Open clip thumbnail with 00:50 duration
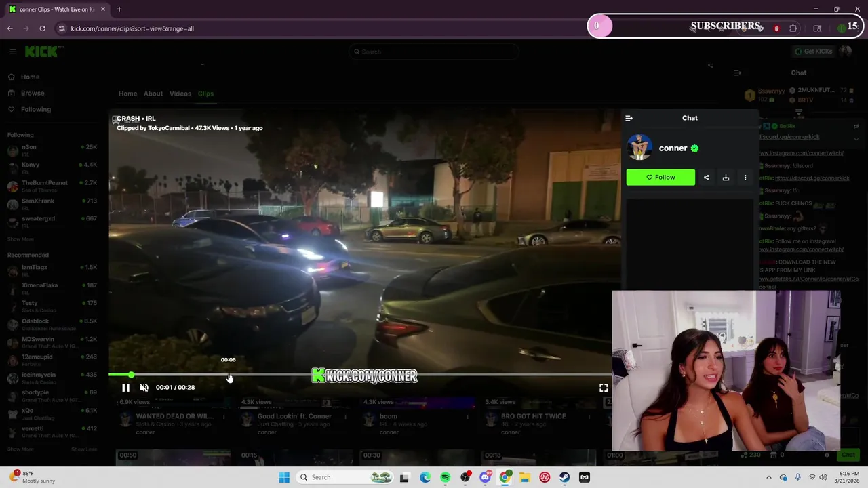The width and height of the screenshot is (868, 488). click(x=173, y=457)
